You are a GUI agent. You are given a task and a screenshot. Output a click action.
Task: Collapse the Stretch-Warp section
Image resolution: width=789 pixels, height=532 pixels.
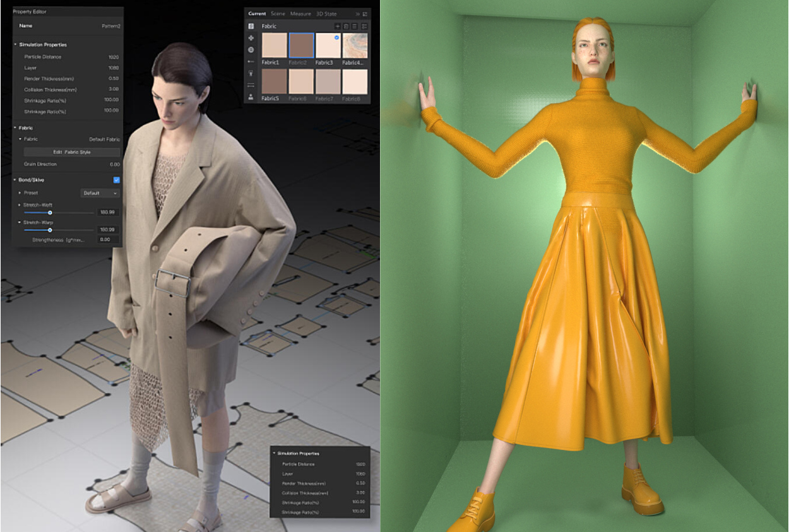pyautogui.click(x=18, y=223)
